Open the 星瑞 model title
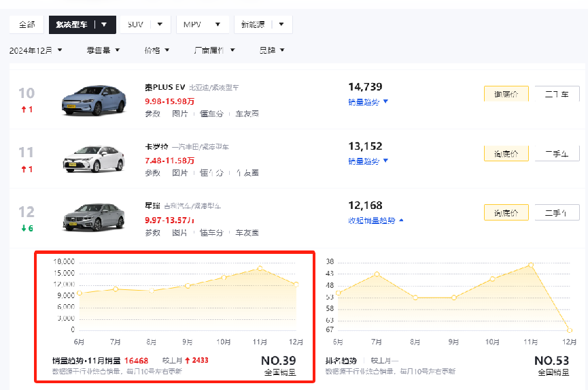The height and width of the screenshot is (390, 588). pyautogui.click(x=153, y=206)
